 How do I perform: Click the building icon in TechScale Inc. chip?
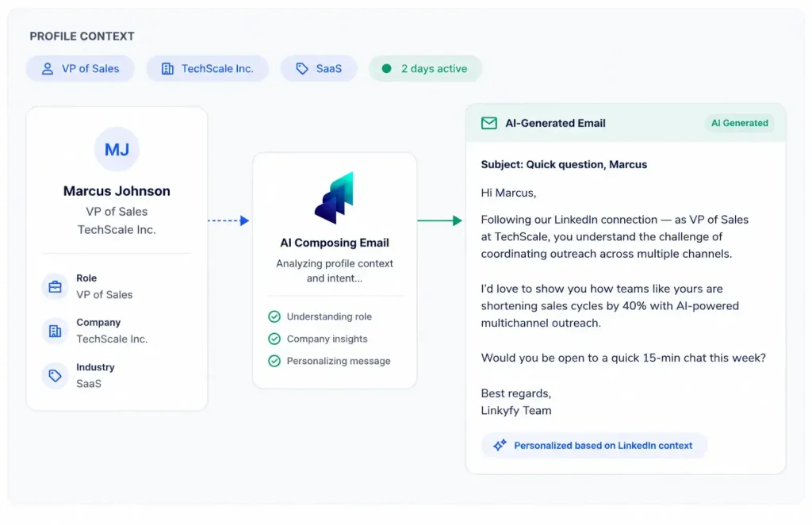167,69
